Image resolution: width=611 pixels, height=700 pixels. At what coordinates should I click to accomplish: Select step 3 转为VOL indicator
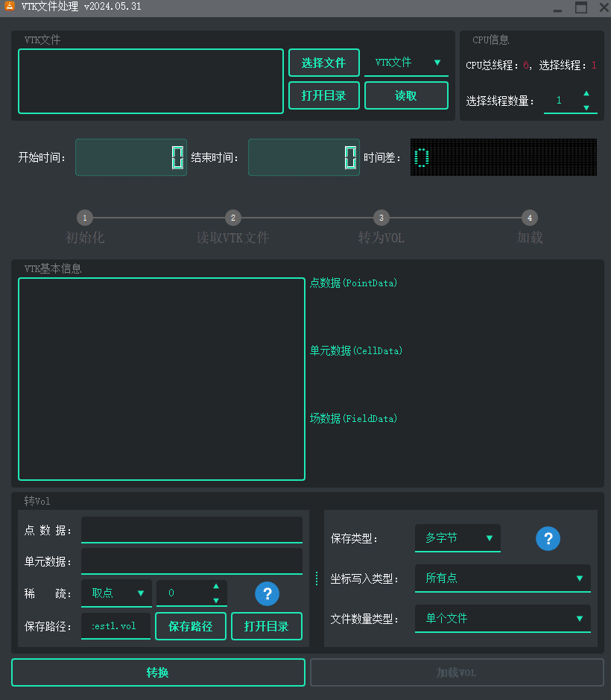[x=381, y=218]
